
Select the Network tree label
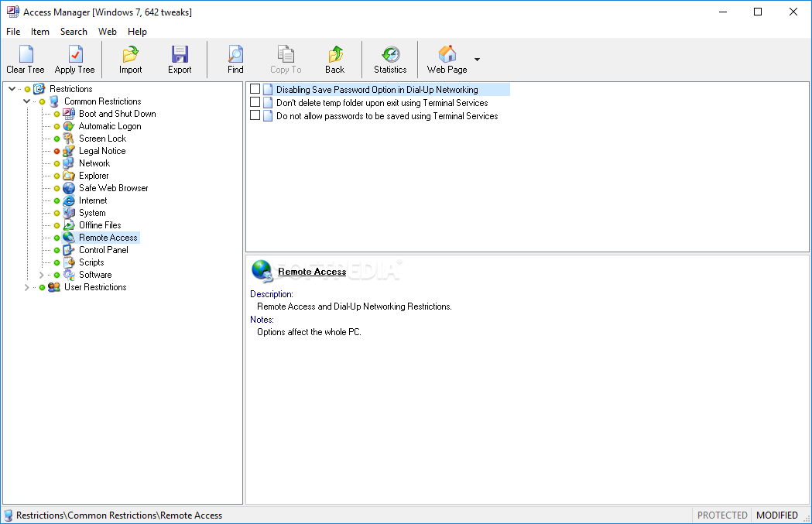click(94, 163)
